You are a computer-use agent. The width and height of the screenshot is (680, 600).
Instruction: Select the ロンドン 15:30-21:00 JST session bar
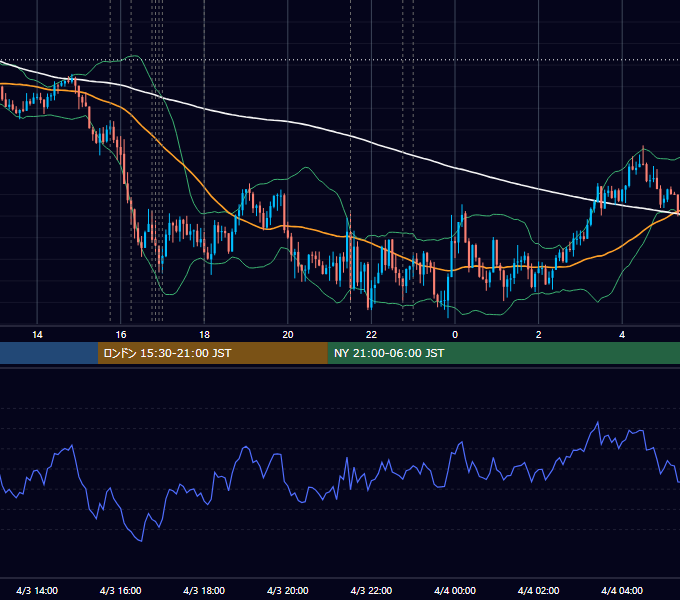pyautogui.click(x=212, y=353)
